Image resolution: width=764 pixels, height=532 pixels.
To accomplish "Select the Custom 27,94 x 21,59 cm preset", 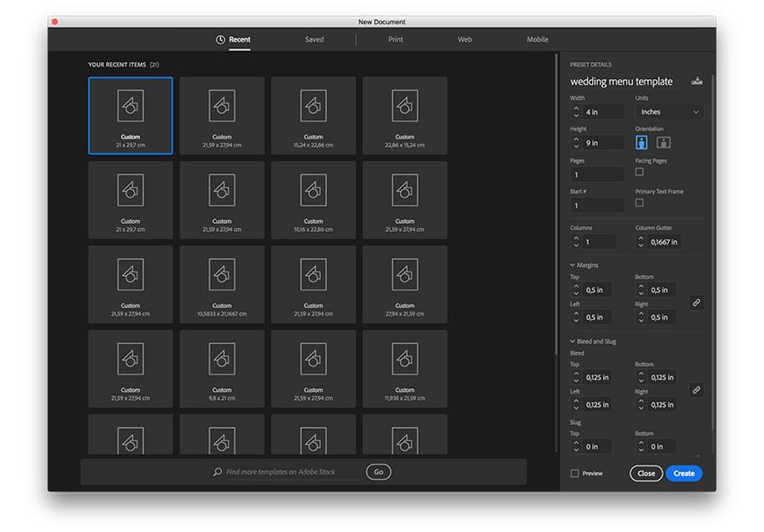I will [x=404, y=284].
